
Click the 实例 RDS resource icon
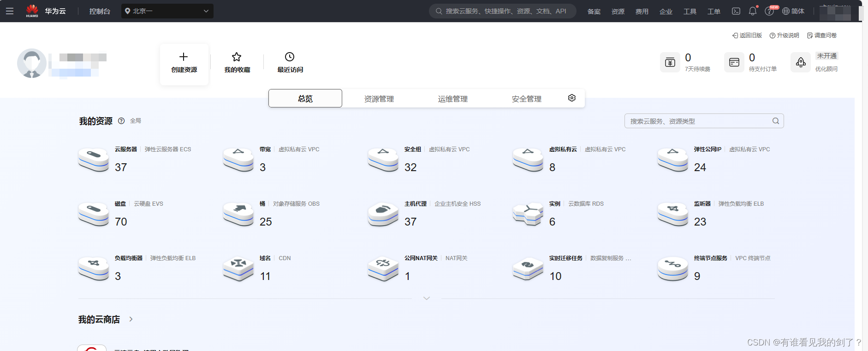528,214
